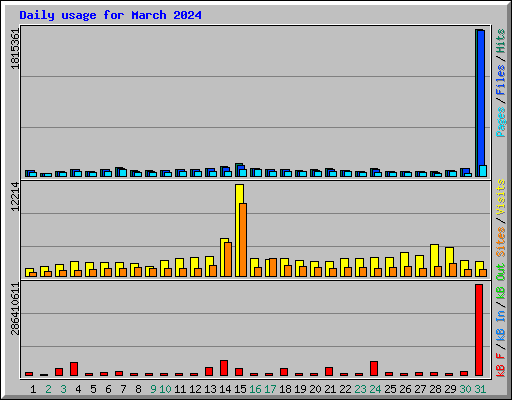Click the yellow visits bar for day 28
Screen dimensions: 512x400
click(433, 260)
